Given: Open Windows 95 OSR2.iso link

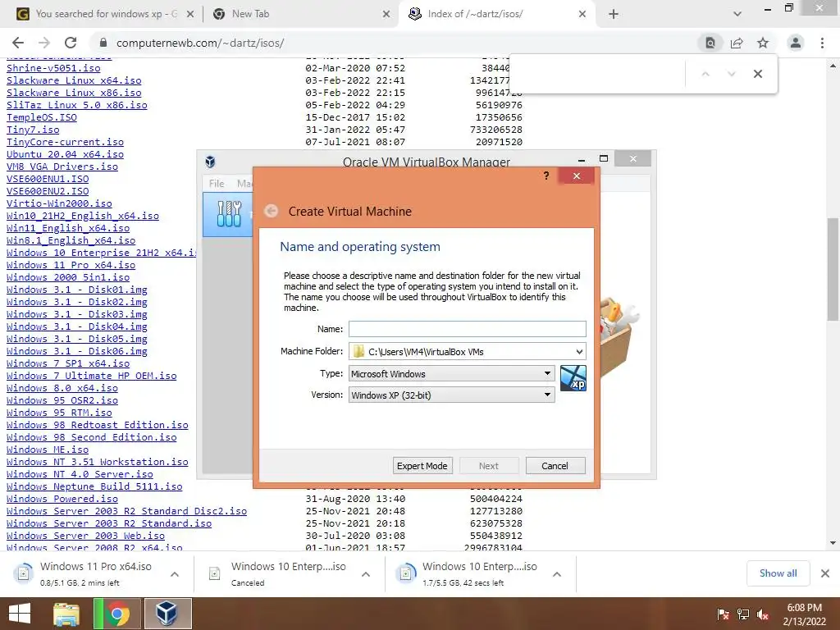Looking at the screenshot, I should [62, 400].
